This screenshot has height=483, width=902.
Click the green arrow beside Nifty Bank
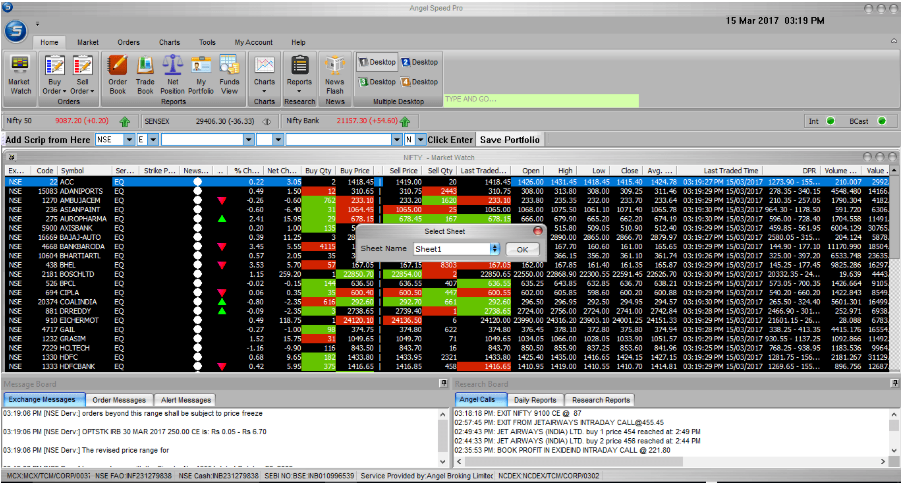(405, 122)
